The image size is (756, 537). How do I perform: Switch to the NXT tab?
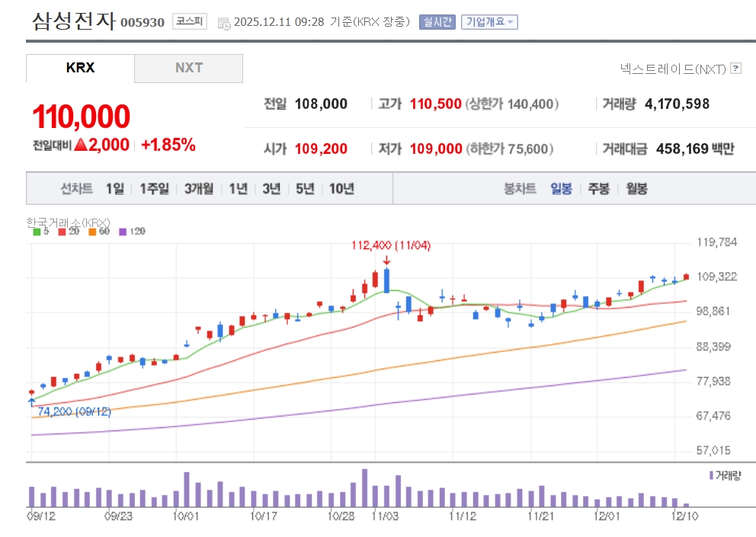coord(189,68)
